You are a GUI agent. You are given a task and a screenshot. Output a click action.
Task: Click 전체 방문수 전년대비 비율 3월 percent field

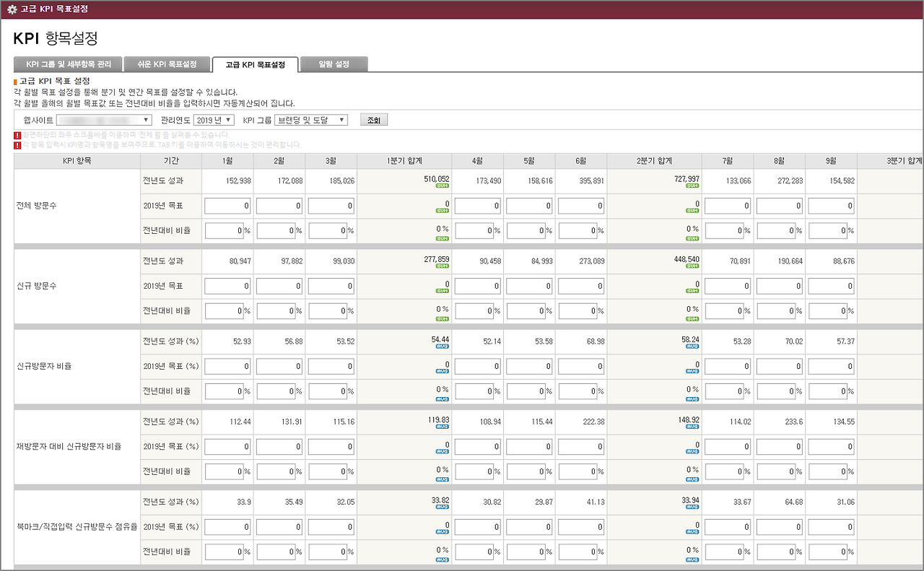coord(328,231)
